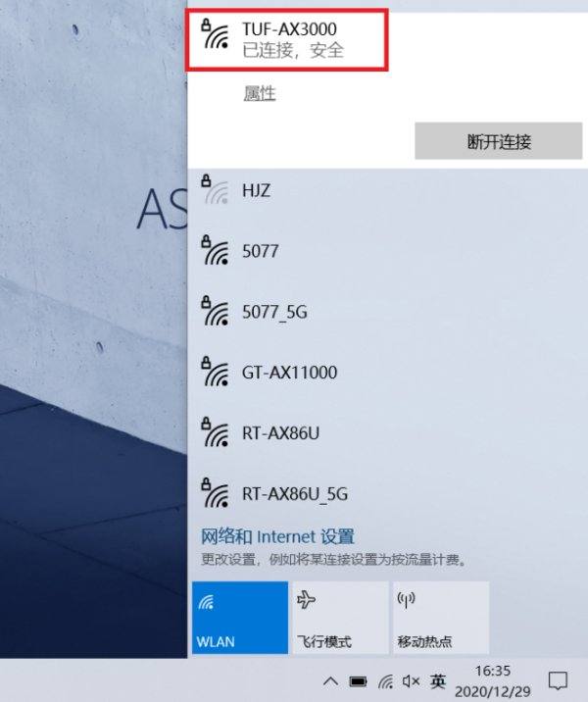Expand the RT-AX86U_5G network entry

[x=387, y=493]
